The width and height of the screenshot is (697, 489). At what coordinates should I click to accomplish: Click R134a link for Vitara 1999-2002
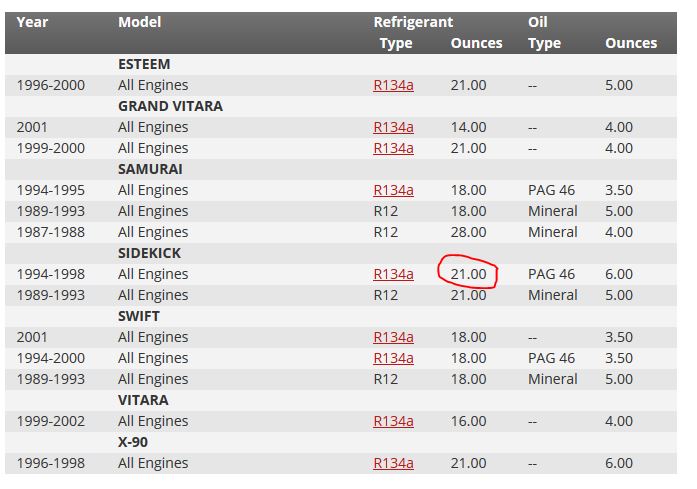coord(393,421)
